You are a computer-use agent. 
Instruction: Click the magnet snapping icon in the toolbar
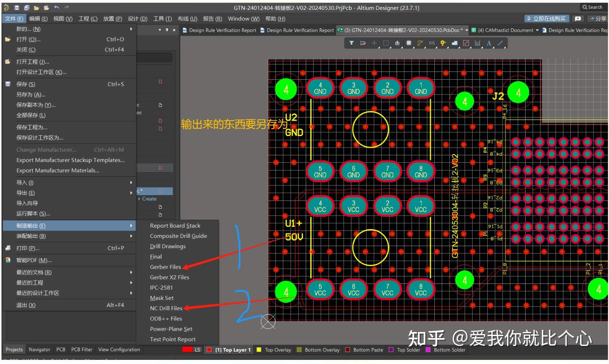[x=362, y=43]
